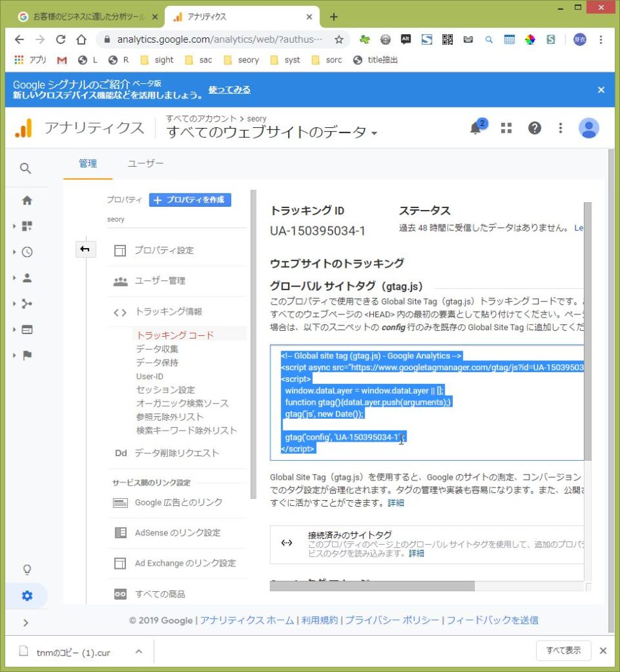Image resolution: width=620 pixels, height=672 pixels.
Task: Open the Google apps grid in Analytics header
Action: 506,128
